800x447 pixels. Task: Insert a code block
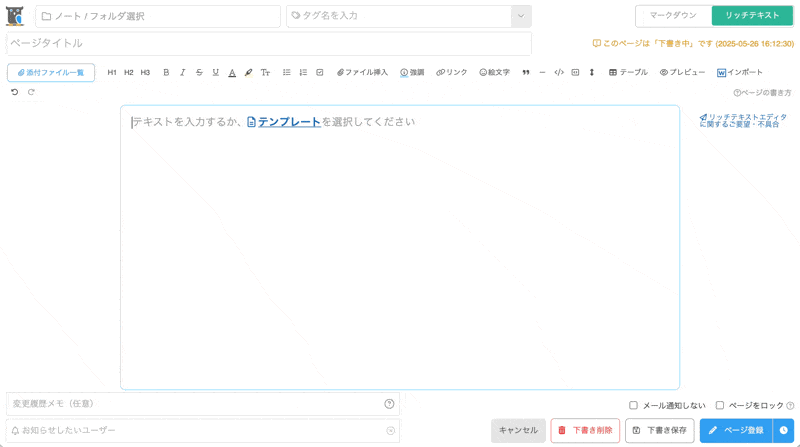pos(576,72)
